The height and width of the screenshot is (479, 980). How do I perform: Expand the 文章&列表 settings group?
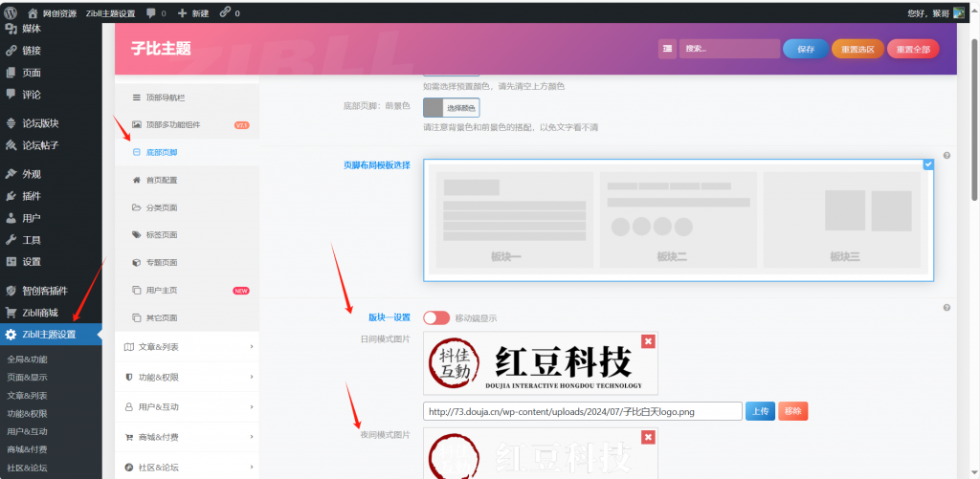click(187, 347)
